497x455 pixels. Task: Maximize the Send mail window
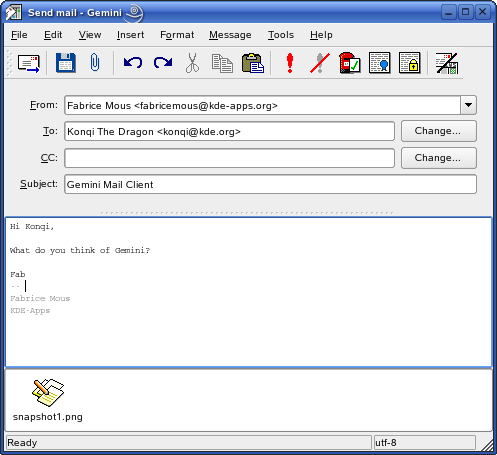[465, 12]
